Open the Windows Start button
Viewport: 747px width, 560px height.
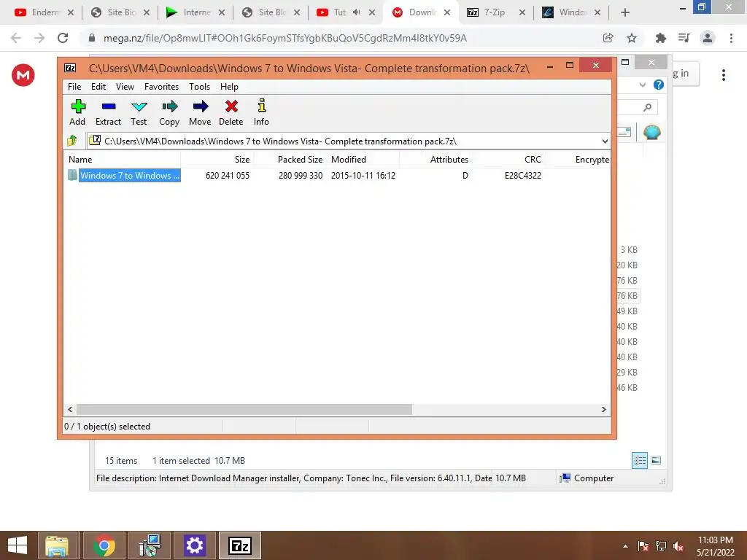(18, 545)
